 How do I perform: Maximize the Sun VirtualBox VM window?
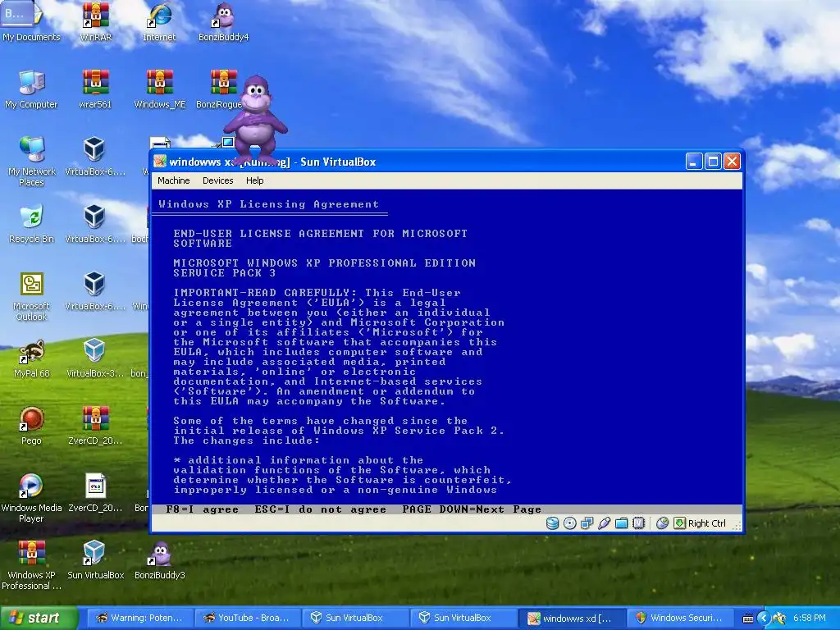pos(713,162)
